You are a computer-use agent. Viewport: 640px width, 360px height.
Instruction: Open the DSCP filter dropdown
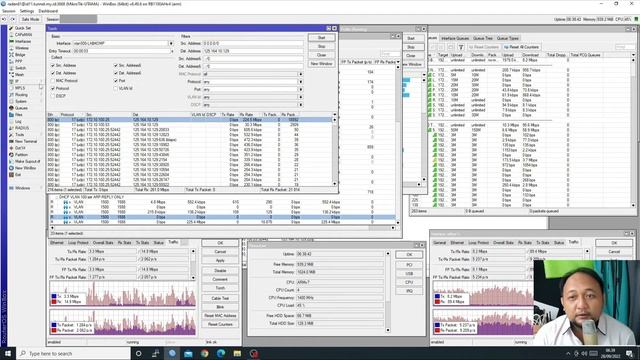pos(301,105)
